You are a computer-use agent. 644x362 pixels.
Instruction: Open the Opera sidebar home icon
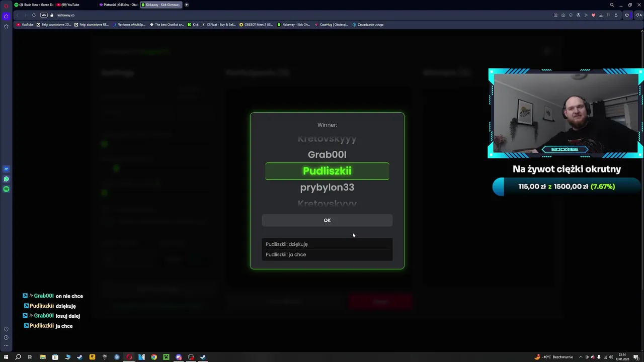pos(6,16)
